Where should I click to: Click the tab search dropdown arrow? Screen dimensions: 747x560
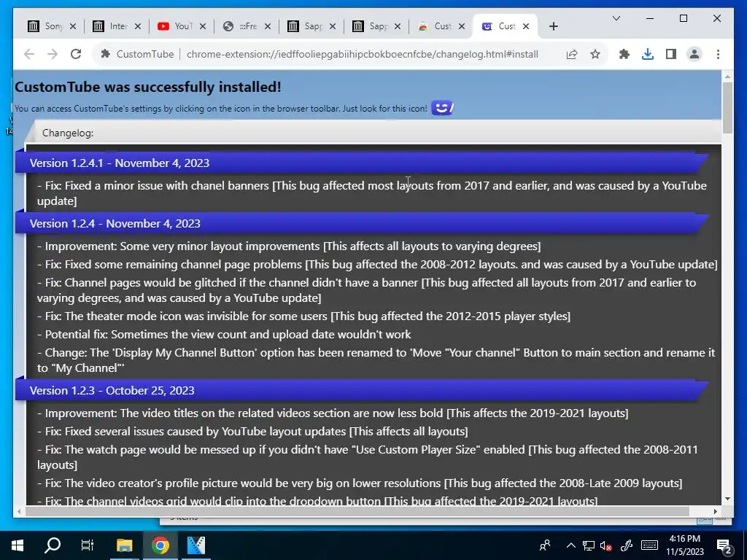coord(616,18)
